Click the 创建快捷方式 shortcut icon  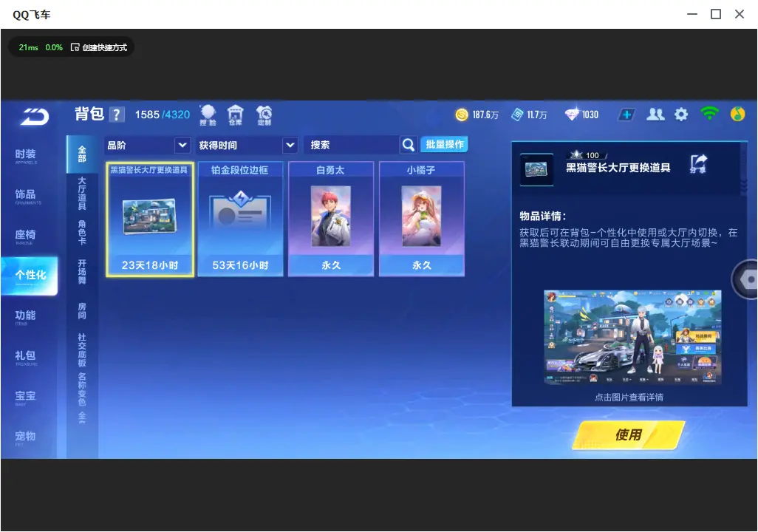tap(75, 47)
